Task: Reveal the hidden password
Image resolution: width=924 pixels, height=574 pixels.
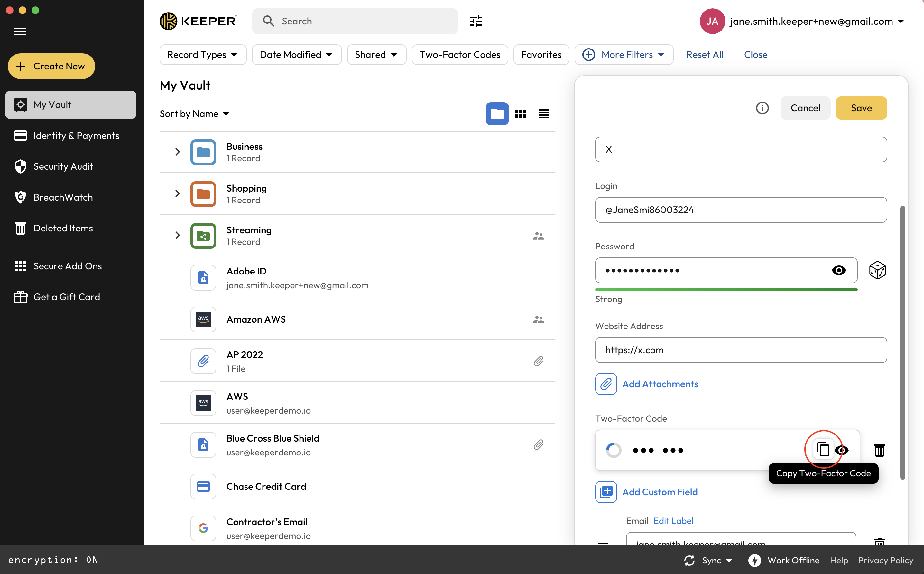Action: click(838, 270)
